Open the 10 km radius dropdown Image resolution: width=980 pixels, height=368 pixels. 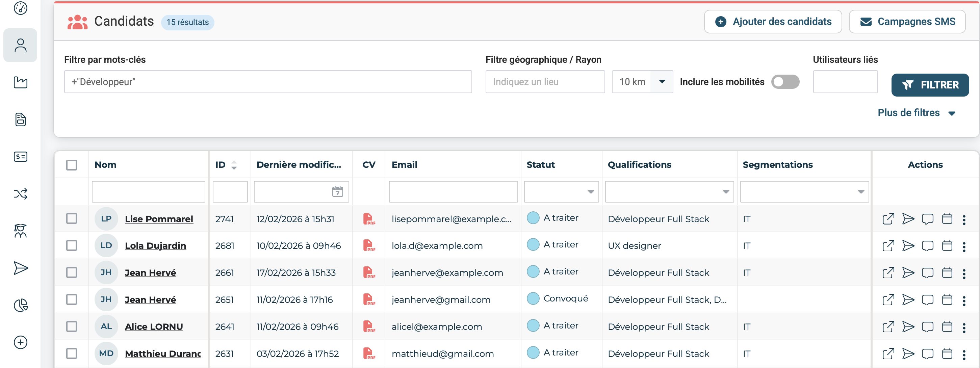point(662,82)
